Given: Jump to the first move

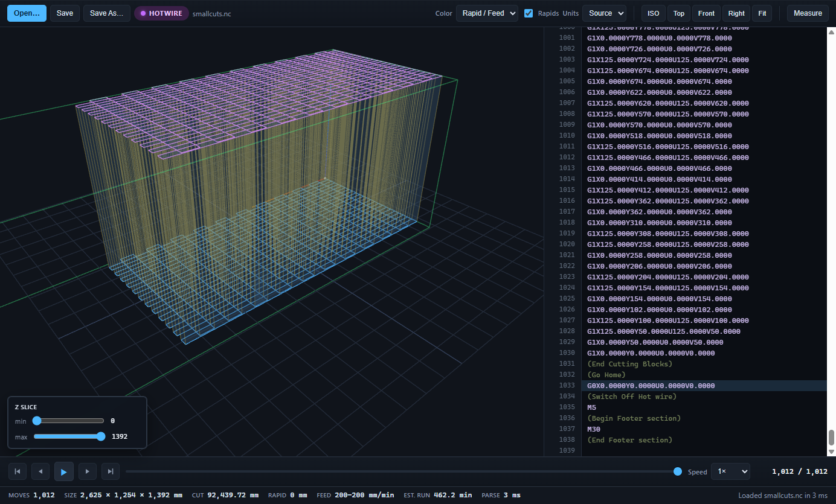Looking at the screenshot, I should (18, 471).
